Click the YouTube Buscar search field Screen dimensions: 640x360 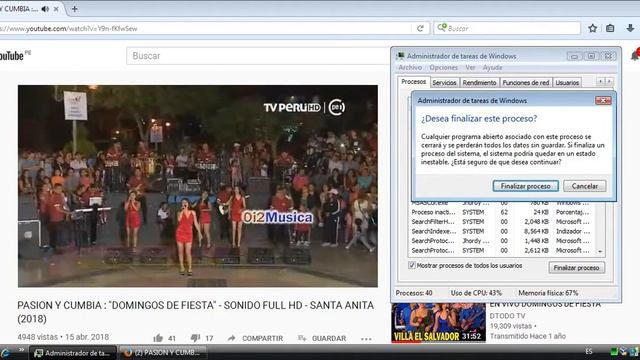click(258, 56)
